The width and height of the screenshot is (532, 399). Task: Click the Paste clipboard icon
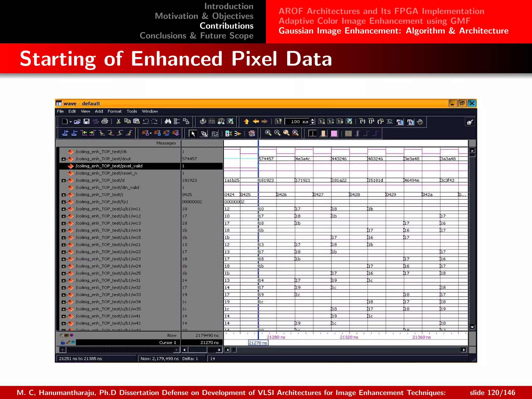click(136, 121)
